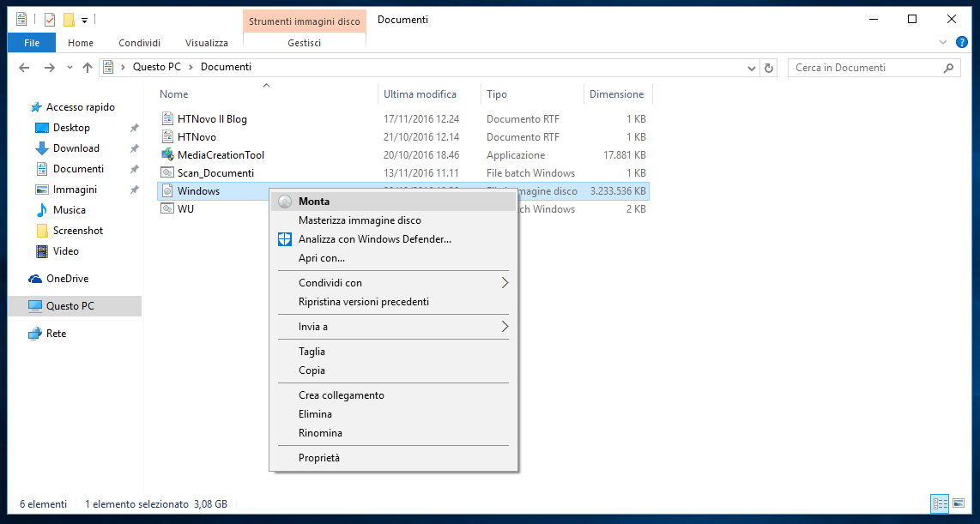
Task: Click the Rete network icon
Action: coord(35,334)
